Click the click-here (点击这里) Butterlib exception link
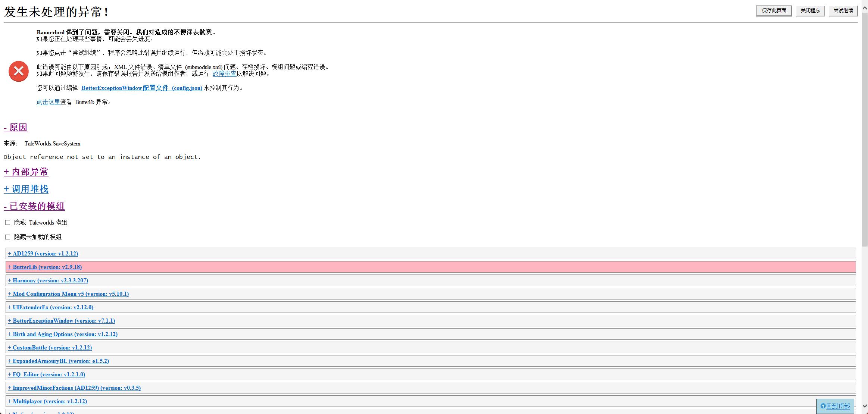 pos(48,102)
